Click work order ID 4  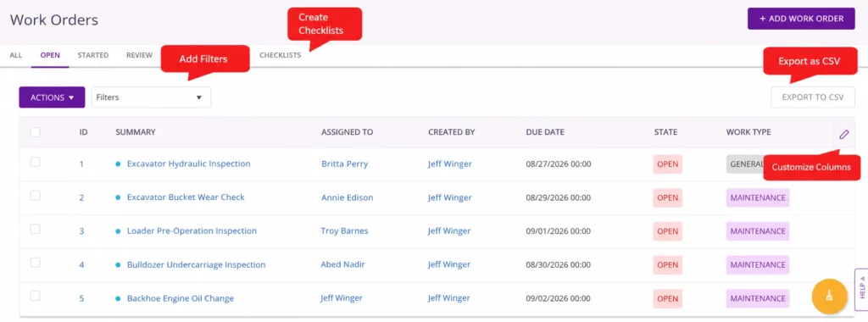pos(81,265)
